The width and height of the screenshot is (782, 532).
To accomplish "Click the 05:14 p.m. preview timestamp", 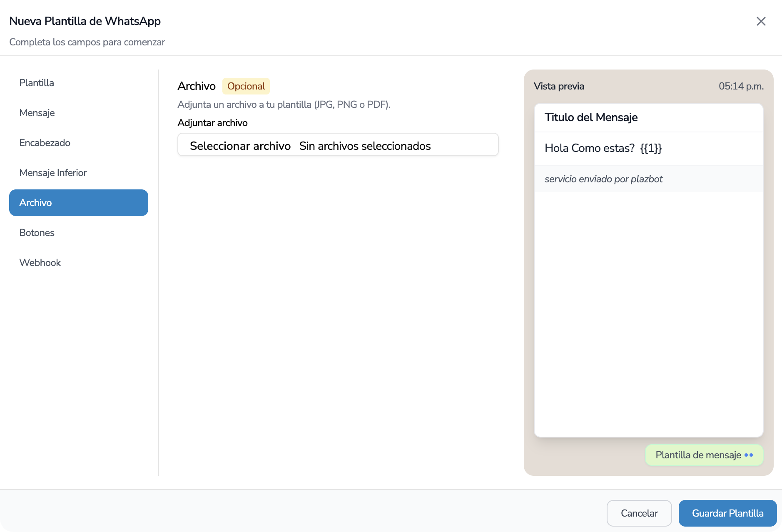I will click(x=741, y=86).
